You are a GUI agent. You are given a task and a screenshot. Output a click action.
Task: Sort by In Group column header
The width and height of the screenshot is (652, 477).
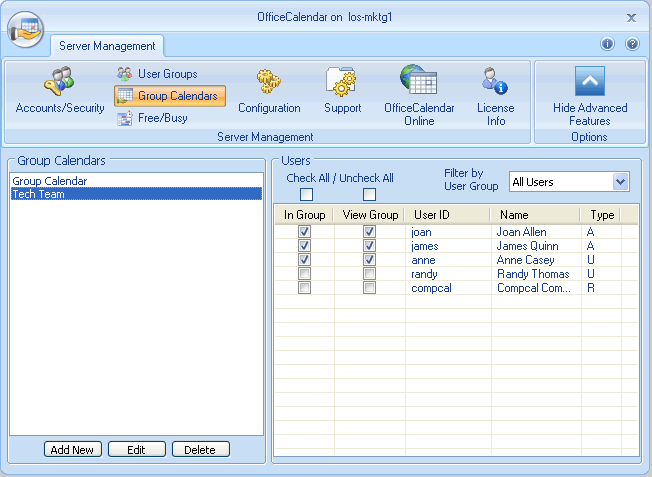(x=304, y=215)
